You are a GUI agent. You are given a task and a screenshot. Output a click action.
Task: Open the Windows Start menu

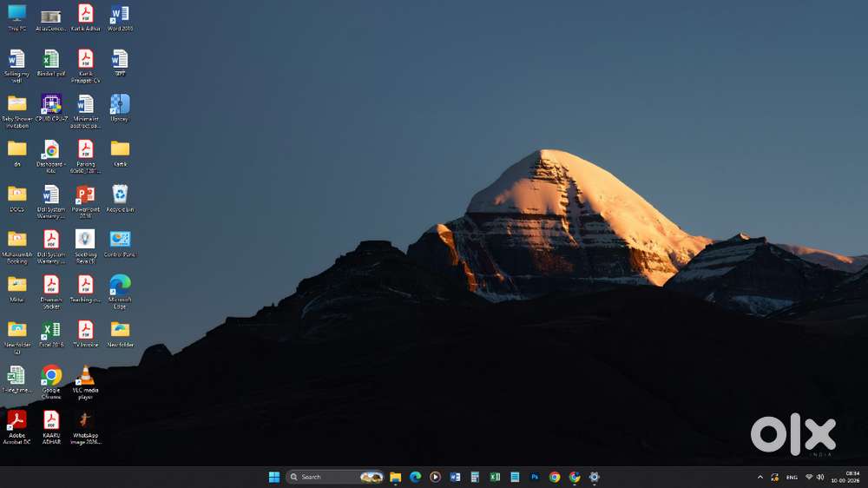tap(274, 477)
